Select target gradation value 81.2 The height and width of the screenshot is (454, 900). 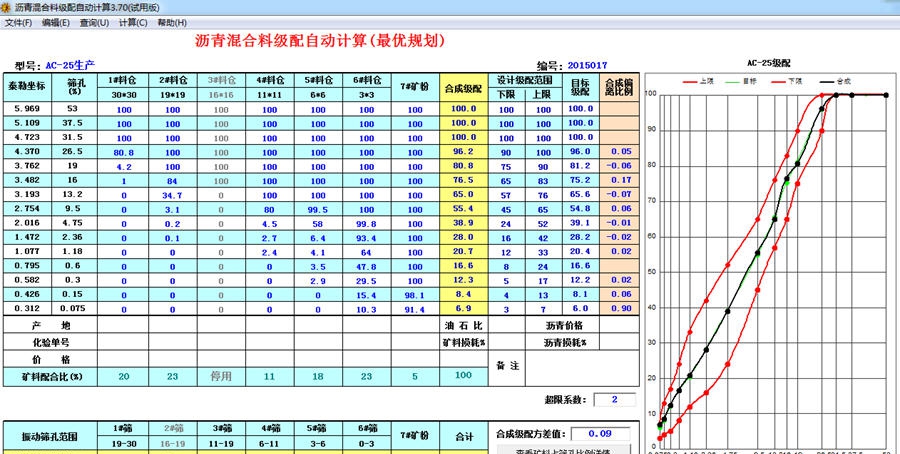coord(580,166)
